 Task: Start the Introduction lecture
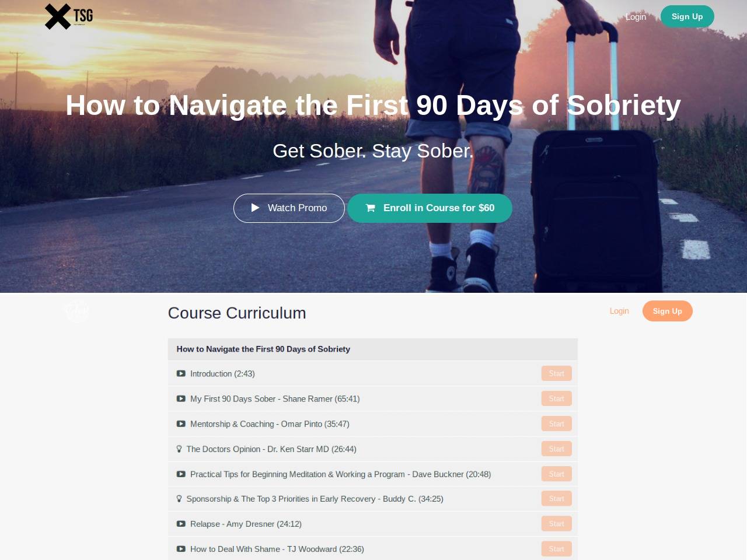coord(556,373)
